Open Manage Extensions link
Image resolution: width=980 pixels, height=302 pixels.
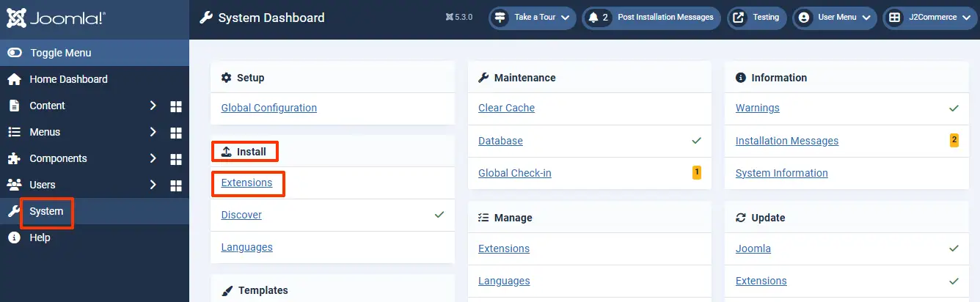(x=504, y=248)
